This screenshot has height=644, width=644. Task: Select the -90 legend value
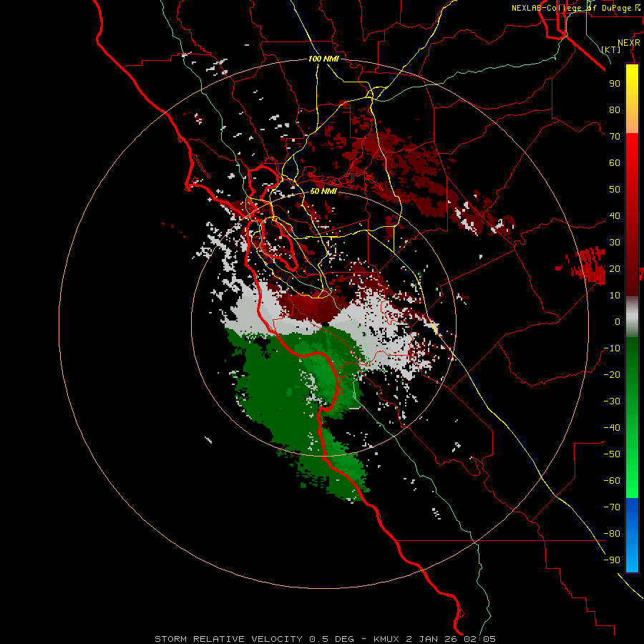click(x=612, y=560)
